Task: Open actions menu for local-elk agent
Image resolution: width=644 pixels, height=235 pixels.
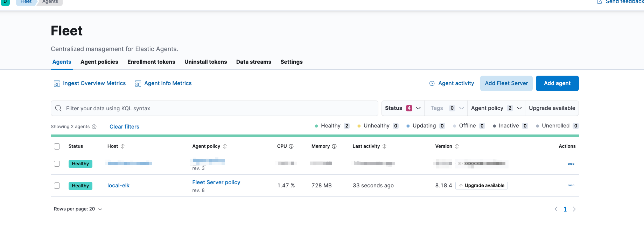Action: [571, 186]
